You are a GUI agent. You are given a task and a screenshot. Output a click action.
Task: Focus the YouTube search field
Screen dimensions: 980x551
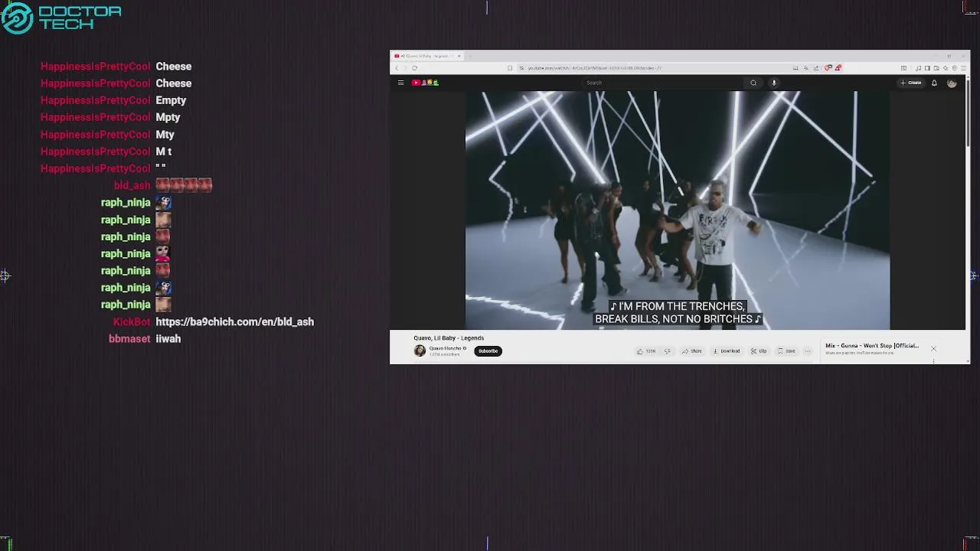click(662, 83)
